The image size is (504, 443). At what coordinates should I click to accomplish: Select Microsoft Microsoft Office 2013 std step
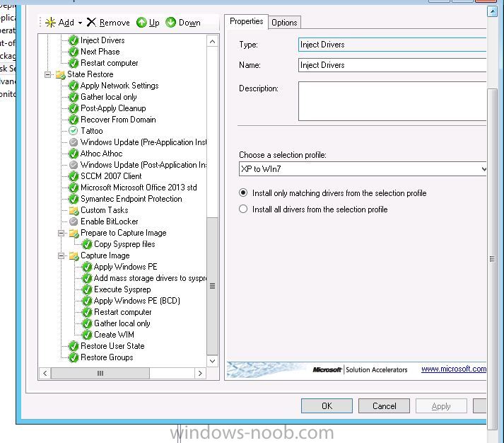pos(139,188)
